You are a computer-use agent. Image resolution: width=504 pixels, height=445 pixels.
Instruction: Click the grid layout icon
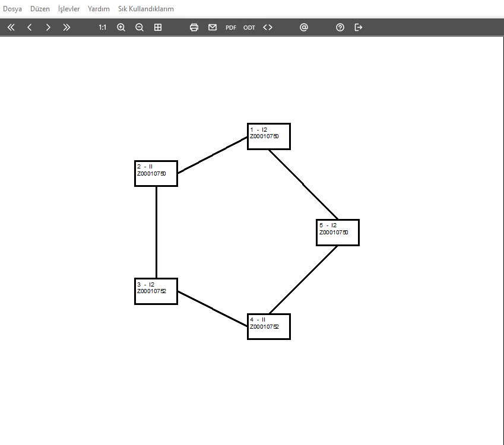point(158,27)
